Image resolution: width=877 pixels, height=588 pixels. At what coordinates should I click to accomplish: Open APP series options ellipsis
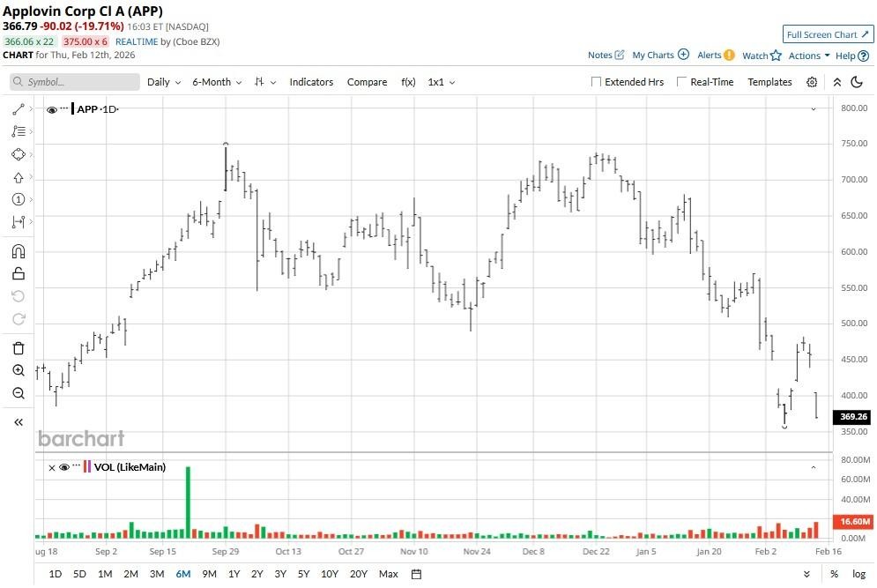[64, 108]
